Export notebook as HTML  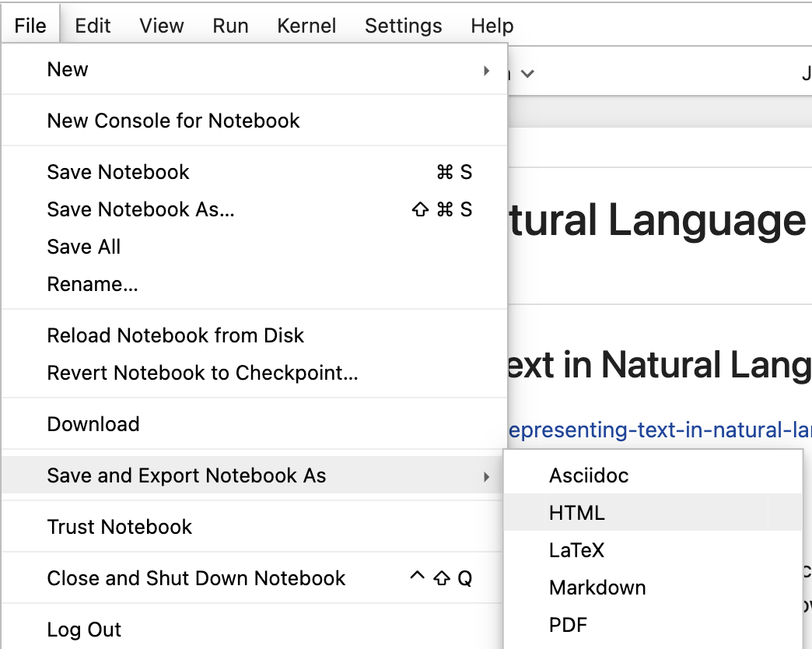pos(576,513)
